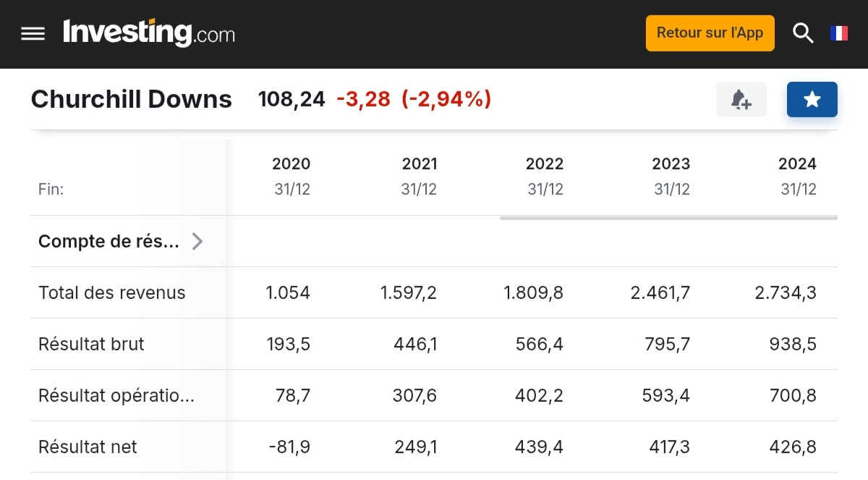Screen dimensions: 868x480
Task: Select the 2021 revenue value 1.597,2
Action: [409, 292]
